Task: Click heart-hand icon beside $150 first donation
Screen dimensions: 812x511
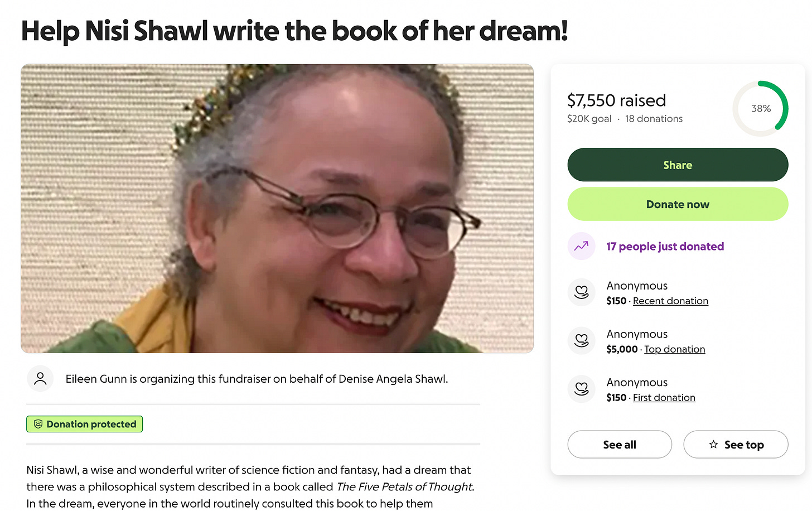Action: pyautogui.click(x=581, y=389)
